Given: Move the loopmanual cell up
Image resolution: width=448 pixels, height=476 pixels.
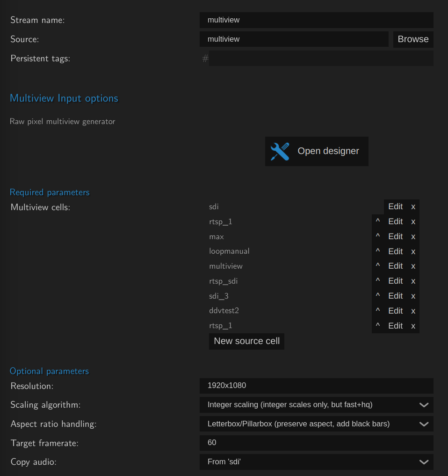Looking at the screenshot, I should (x=378, y=251).
